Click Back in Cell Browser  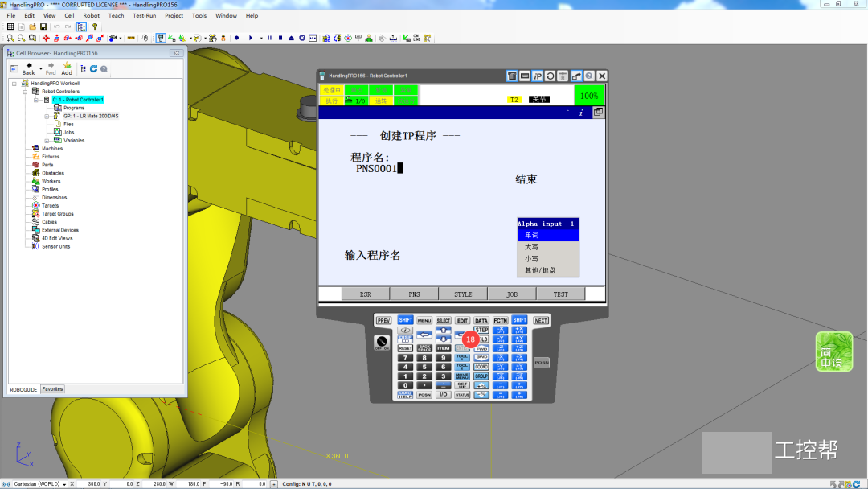click(29, 68)
